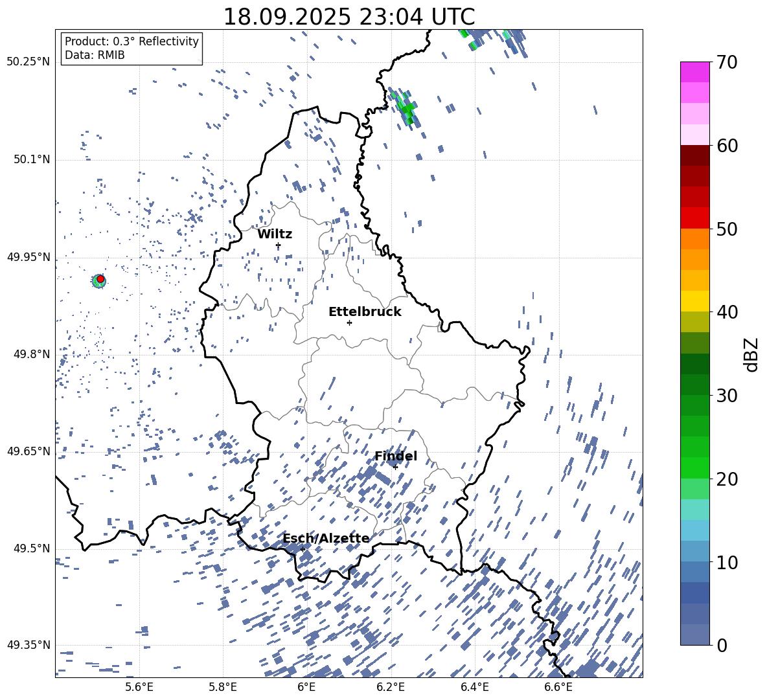Click the 'Product: 0.3° Reflectivity' text
767x700 pixels.
pyautogui.click(x=132, y=41)
